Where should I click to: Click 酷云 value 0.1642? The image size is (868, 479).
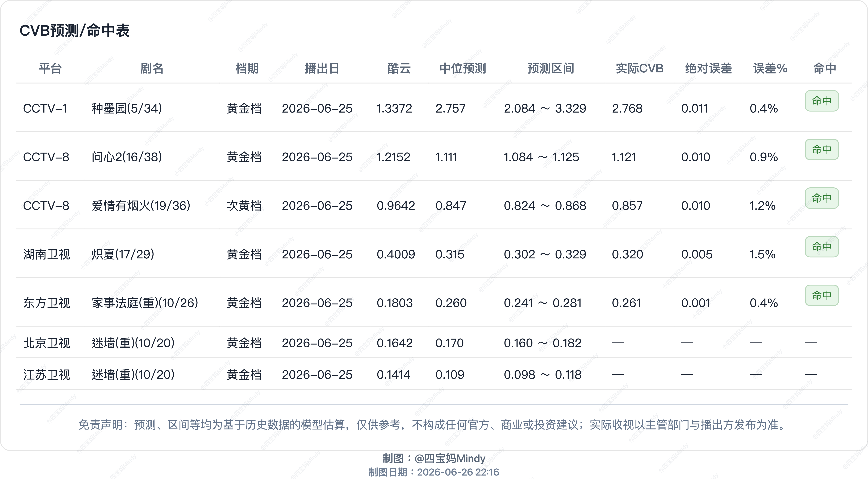point(395,343)
